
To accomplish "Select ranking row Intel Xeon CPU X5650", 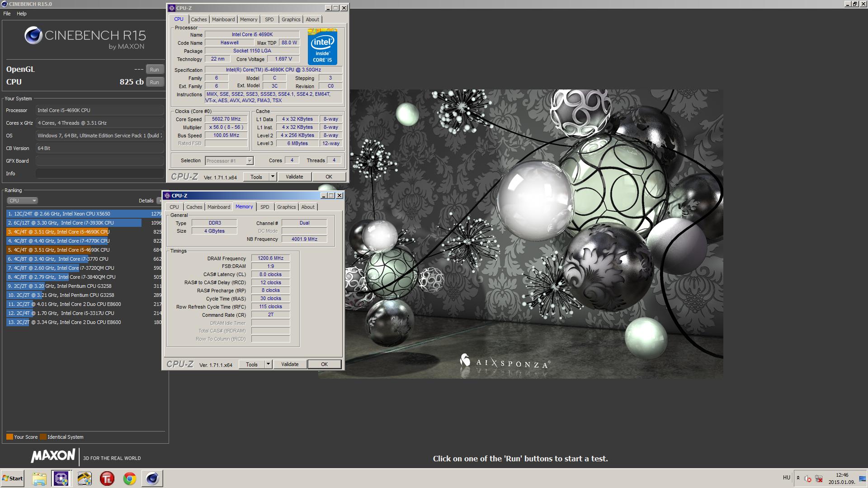I will click(x=84, y=214).
